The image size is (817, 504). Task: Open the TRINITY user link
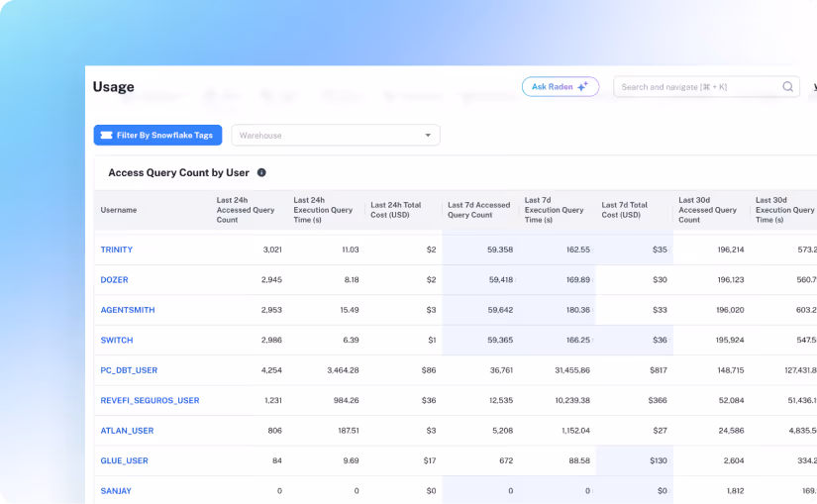117,250
